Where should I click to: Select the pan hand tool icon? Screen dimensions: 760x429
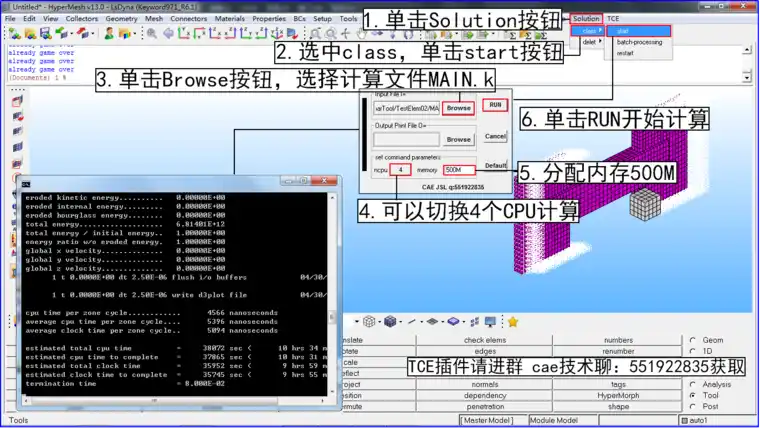point(361,33)
